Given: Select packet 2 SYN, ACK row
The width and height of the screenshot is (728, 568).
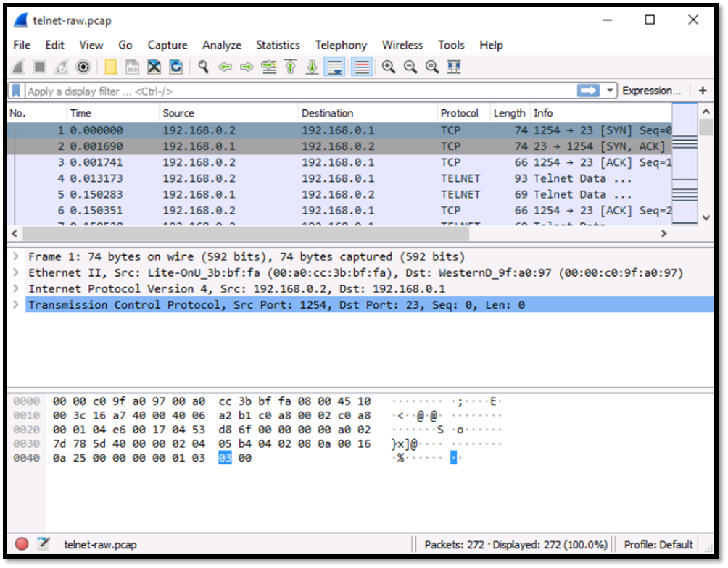Looking at the screenshot, I should point(340,146).
